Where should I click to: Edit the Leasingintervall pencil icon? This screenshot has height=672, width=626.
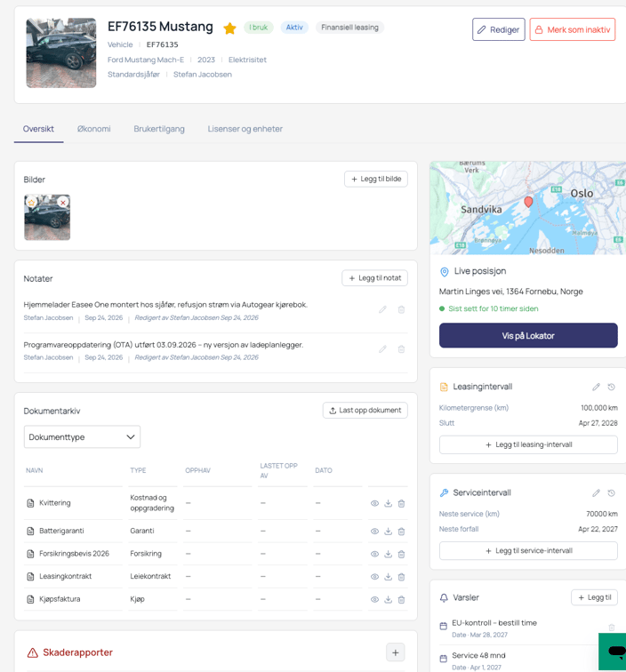point(596,387)
